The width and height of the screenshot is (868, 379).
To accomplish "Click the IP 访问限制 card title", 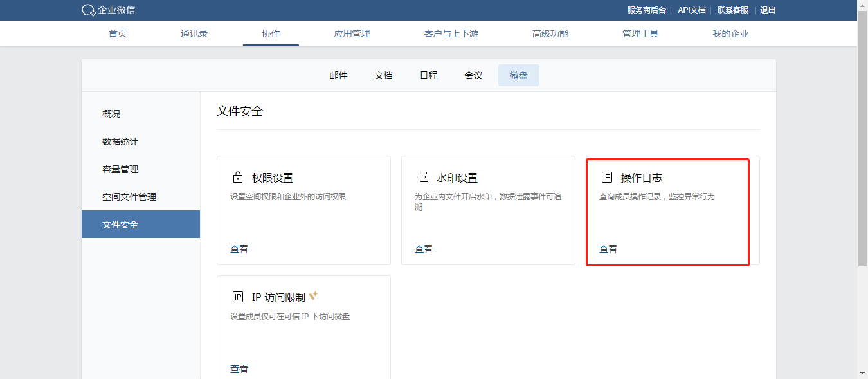I will click(x=278, y=297).
